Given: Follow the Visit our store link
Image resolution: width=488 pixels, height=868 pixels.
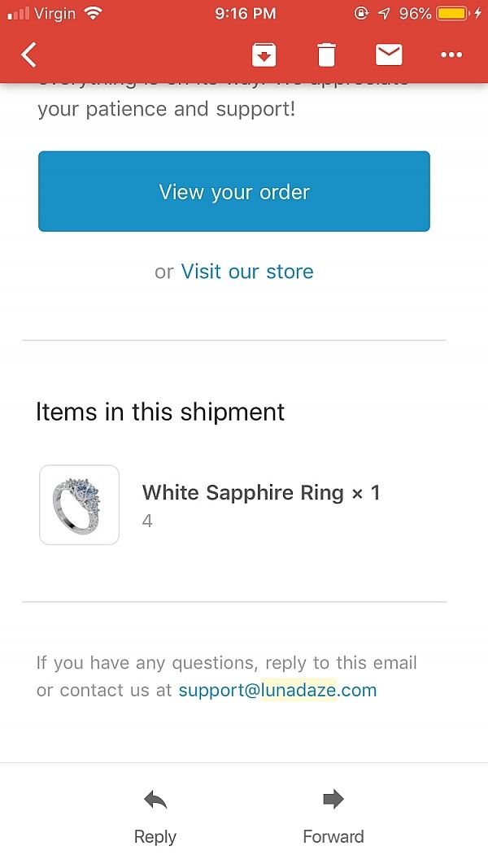Looking at the screenshot, I should pos(247,271).
